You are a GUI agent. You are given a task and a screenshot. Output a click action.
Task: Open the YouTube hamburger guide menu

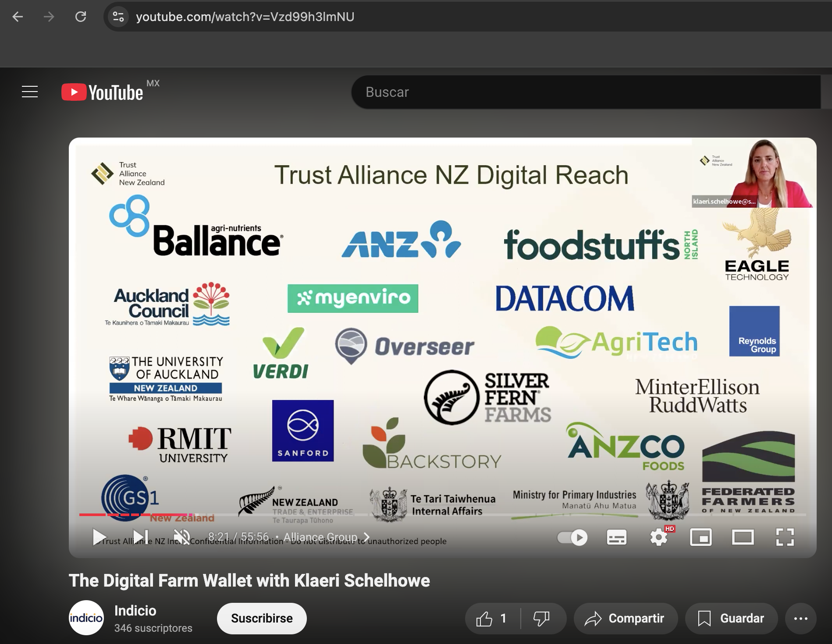(30, 92)
